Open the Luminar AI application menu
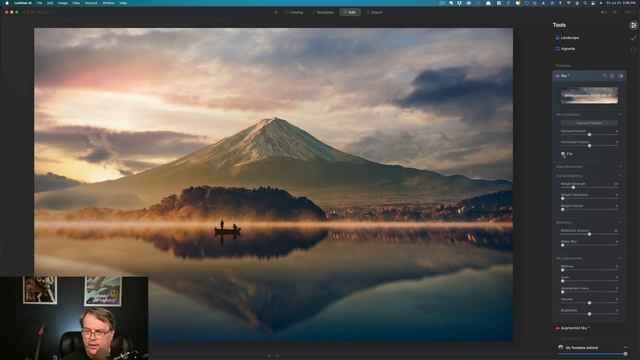The image size is (640, 360). point(23,3)
